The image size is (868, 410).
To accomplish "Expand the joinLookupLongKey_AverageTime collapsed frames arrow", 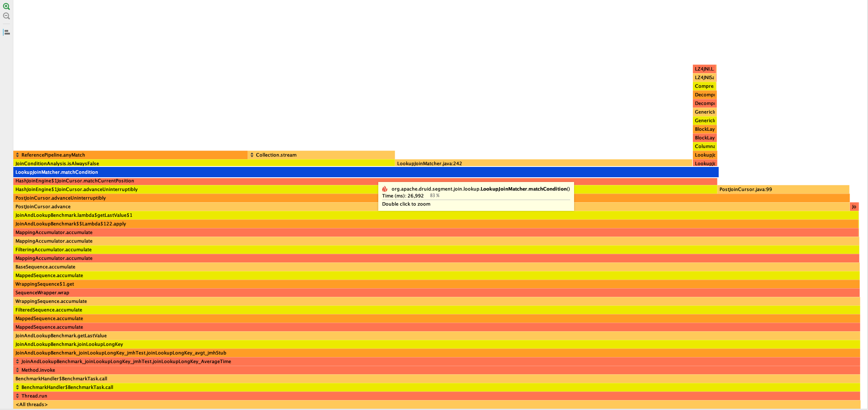I will pyautogui.click(x=17, y=361).
